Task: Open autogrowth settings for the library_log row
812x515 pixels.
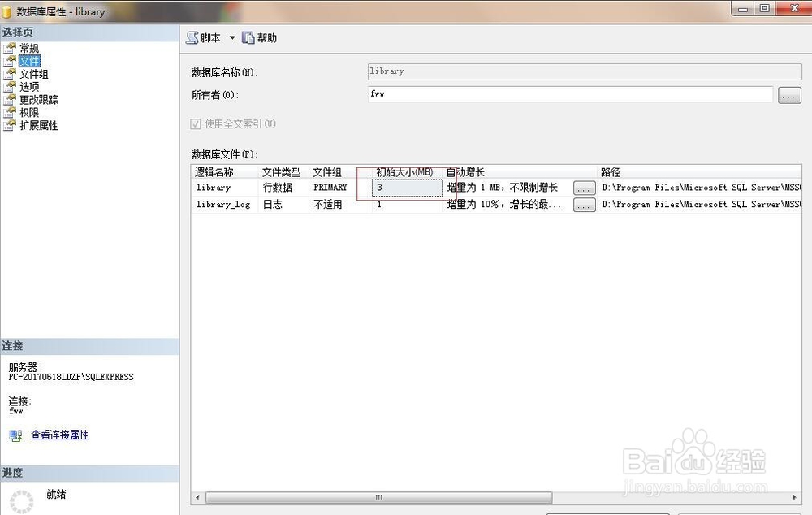Action: [x=584, y=206]
